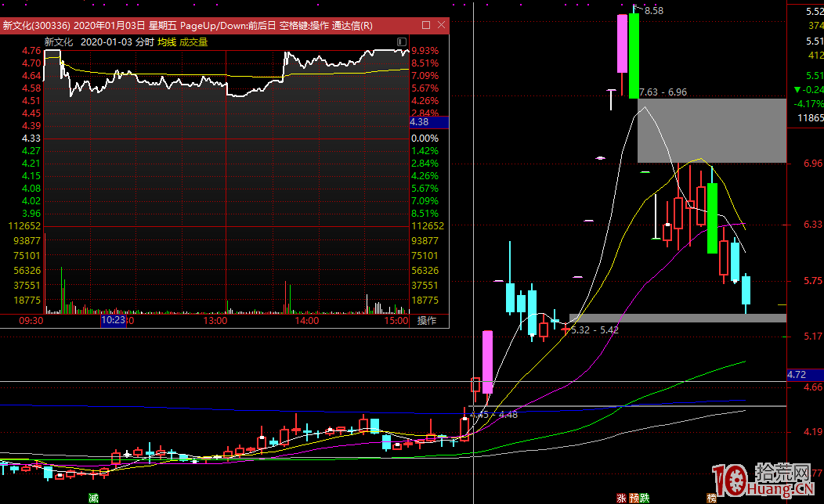
Task: Click the 7.63 - 6.96 gap zone rectangle
Action: pyautogui.click(x=710, y=130)
